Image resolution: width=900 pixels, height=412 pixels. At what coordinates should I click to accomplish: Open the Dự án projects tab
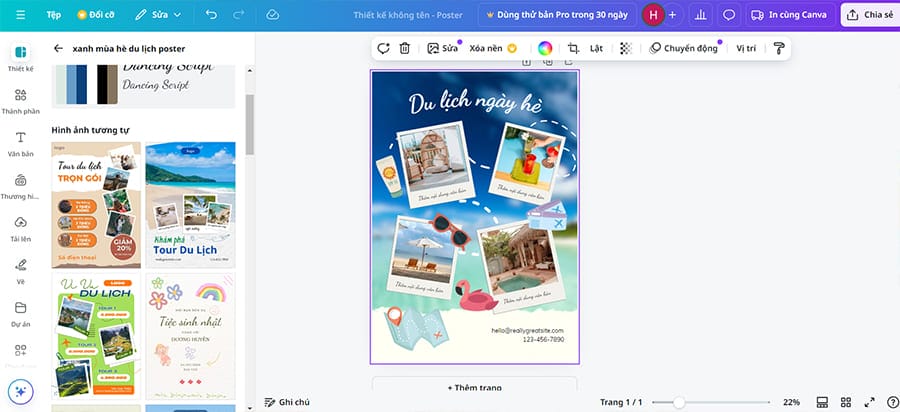(21, 313)
